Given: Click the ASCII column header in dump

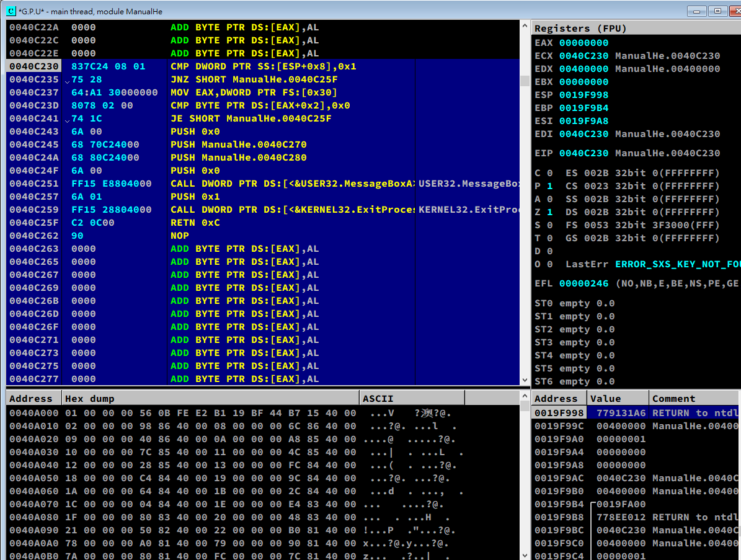Looking at the screenshot, I should (411, 398).
